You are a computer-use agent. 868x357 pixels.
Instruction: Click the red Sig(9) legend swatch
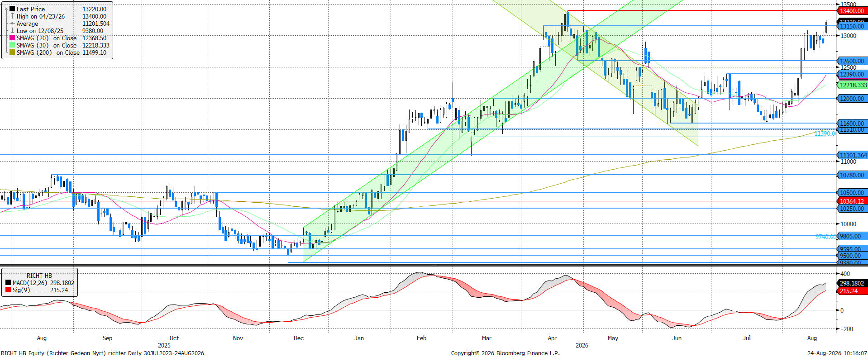click(8, 290)
